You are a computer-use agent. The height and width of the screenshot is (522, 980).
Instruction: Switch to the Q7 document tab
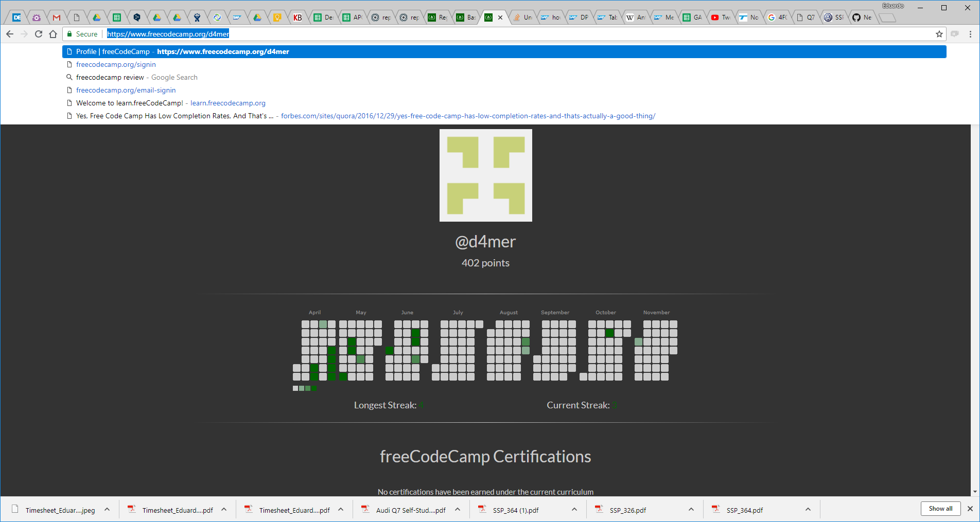point(805,17)
